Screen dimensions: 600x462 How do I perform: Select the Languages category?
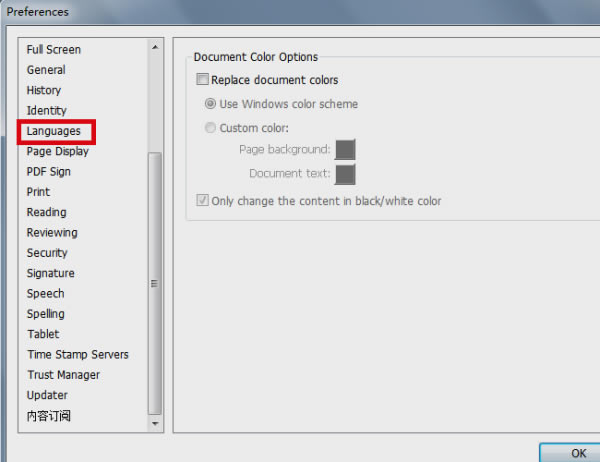(x=54, y=131)
